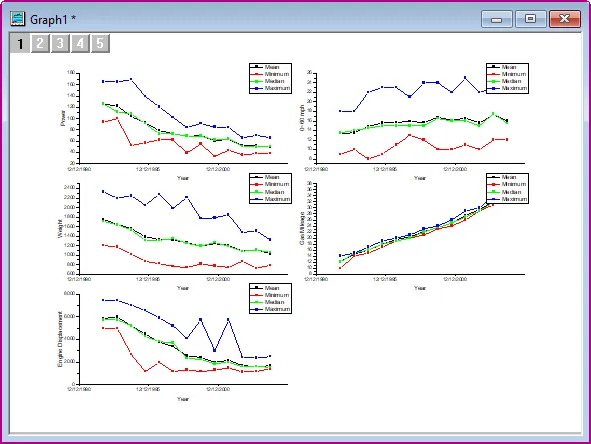Maximize the Graph1 window
591x444 pixels.
click(x=530, y=19)
